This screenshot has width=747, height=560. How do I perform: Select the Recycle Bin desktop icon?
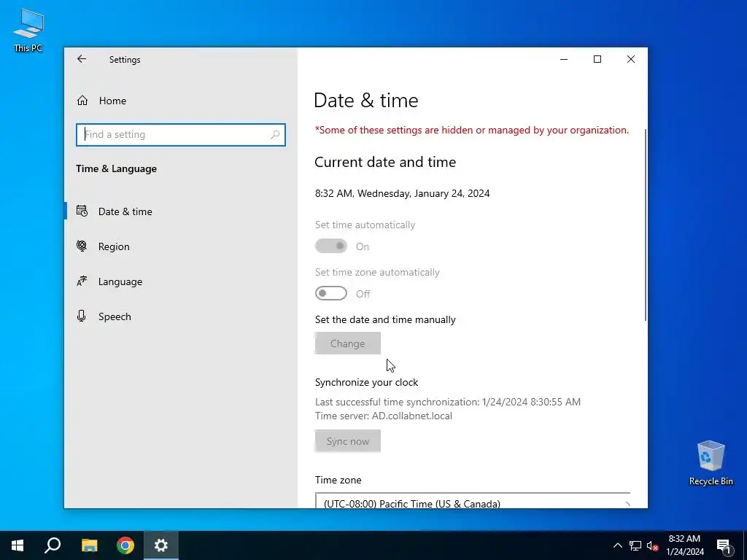click(x=711, y=463)
